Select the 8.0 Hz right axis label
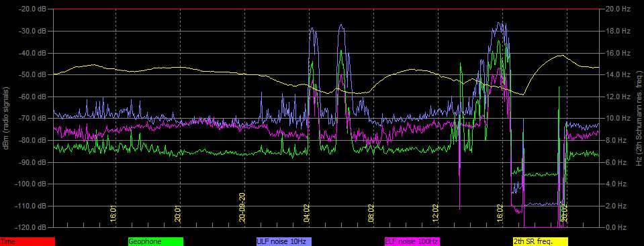 pos(616,140)
